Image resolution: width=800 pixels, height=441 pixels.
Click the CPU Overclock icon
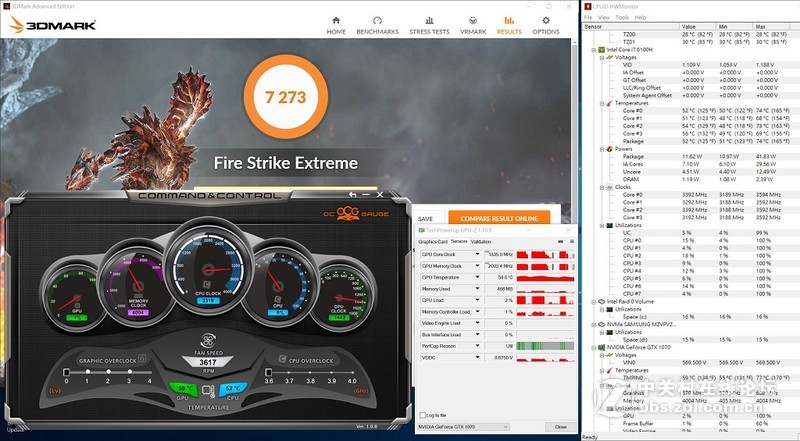282,359
